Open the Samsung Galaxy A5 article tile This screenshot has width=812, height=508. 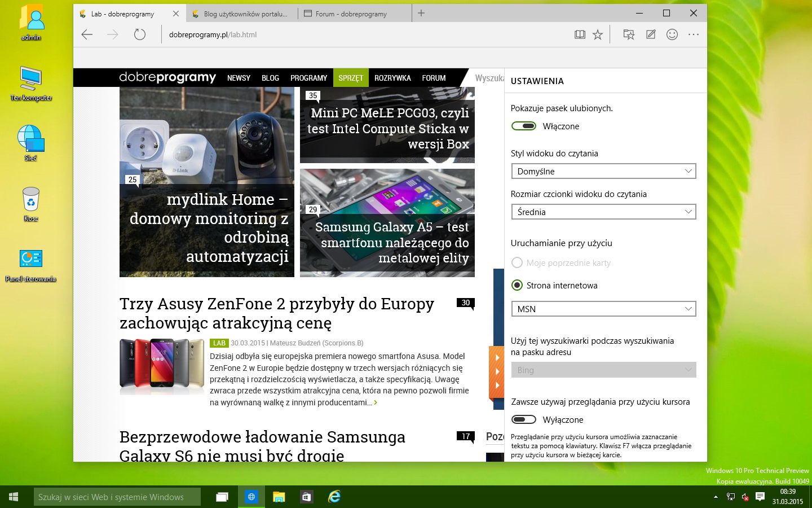pos(387,223)
